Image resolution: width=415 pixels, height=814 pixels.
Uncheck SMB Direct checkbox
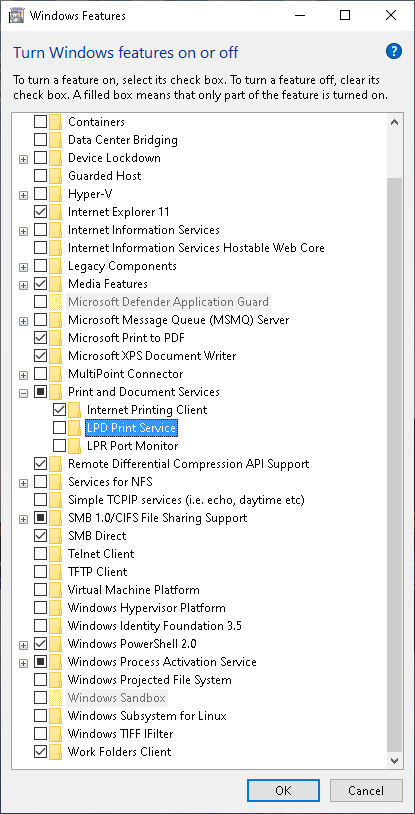tap(41, 536)
